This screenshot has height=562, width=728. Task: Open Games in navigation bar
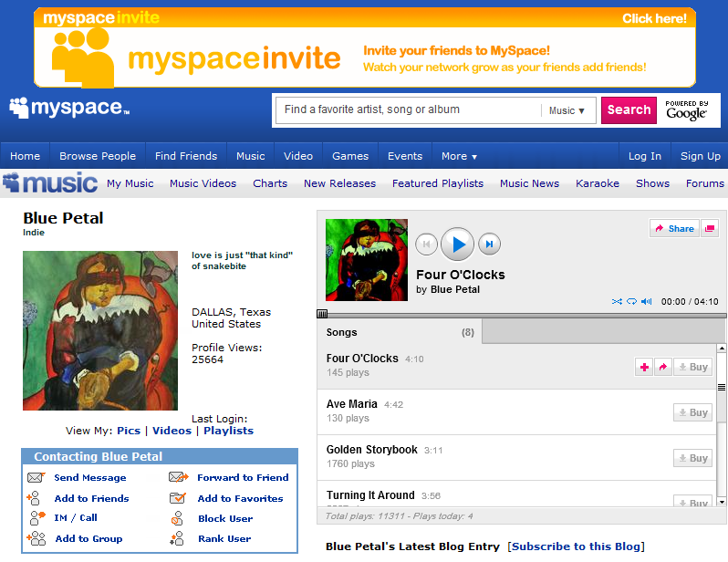click(x=350, y=156)
